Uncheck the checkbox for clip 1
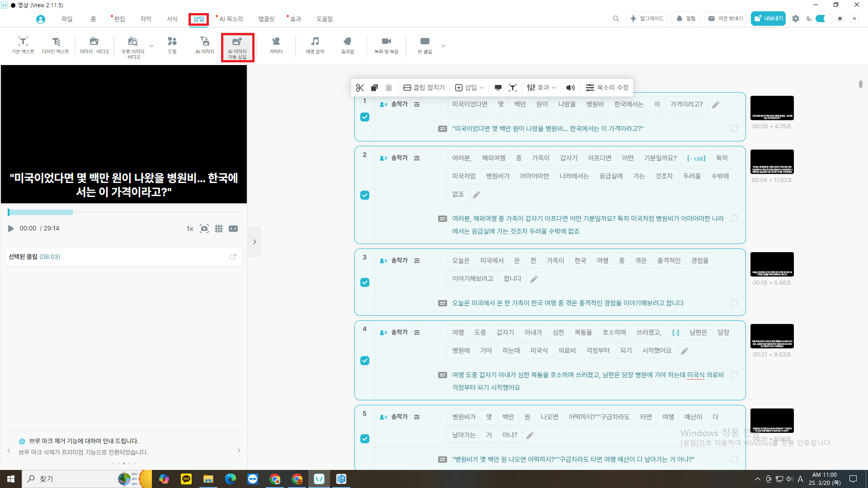The width and height of the screenshot is (868, 488). 365,117
